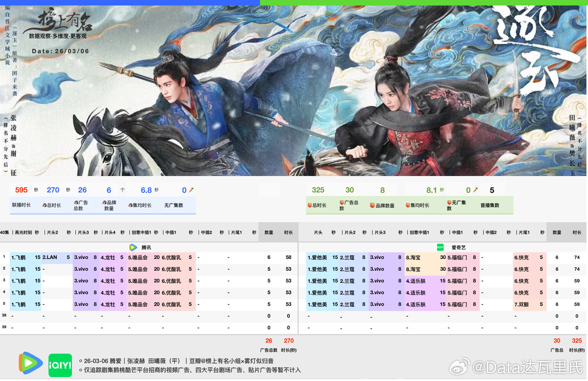Click the peach icon before 无广集数 in green panel
The width and height of the screenshot is (588, 381).
(449, 203)
